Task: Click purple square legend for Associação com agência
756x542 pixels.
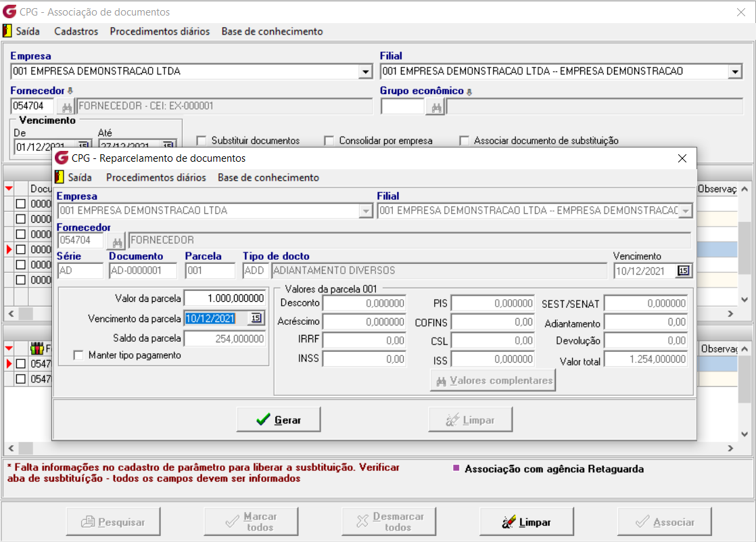Action: tap(456, 468)
